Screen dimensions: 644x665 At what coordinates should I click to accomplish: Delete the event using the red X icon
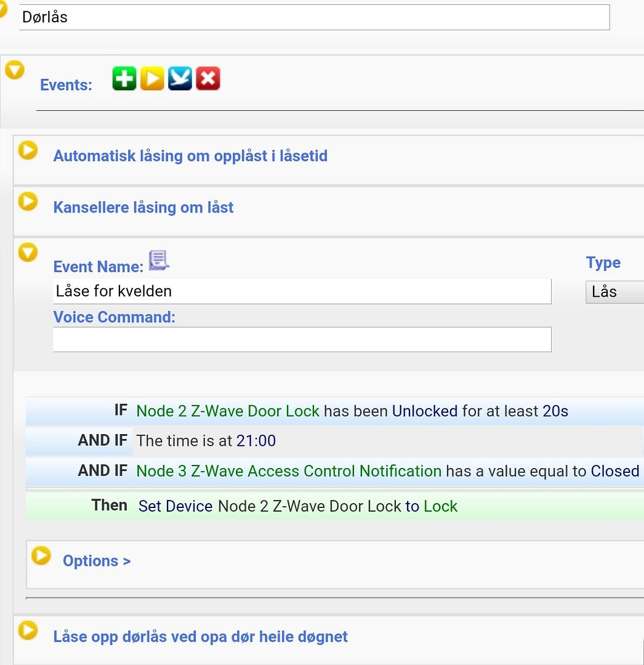[207, 78]
